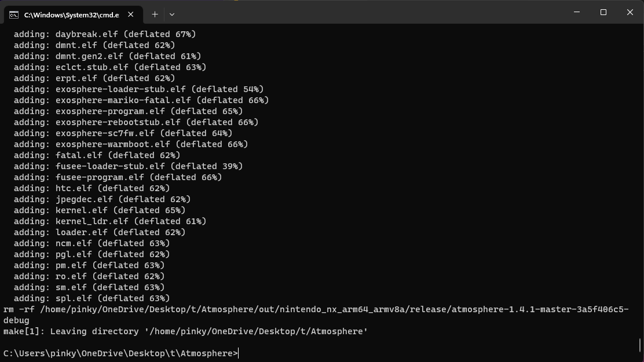Close the terminal window
The width and height of the screenshot is (644, 362).
coord(630,12)
